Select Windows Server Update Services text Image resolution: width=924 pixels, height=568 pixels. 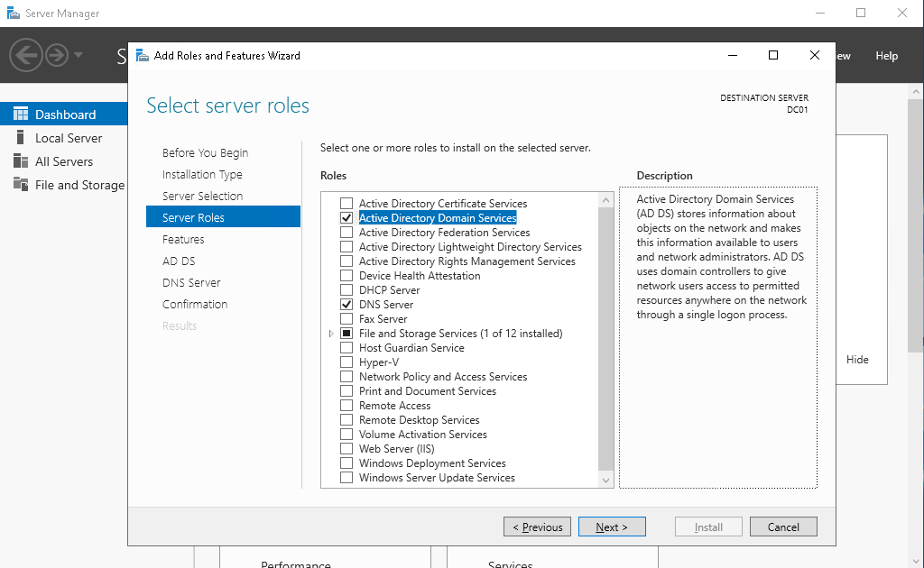click(x=437, y=478)
